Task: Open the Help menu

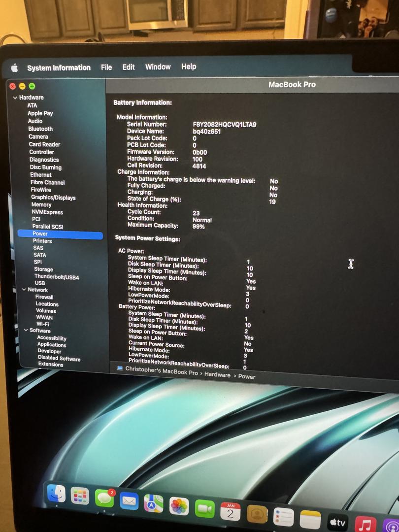Action: pyautogui.click(x=189, y=66)
